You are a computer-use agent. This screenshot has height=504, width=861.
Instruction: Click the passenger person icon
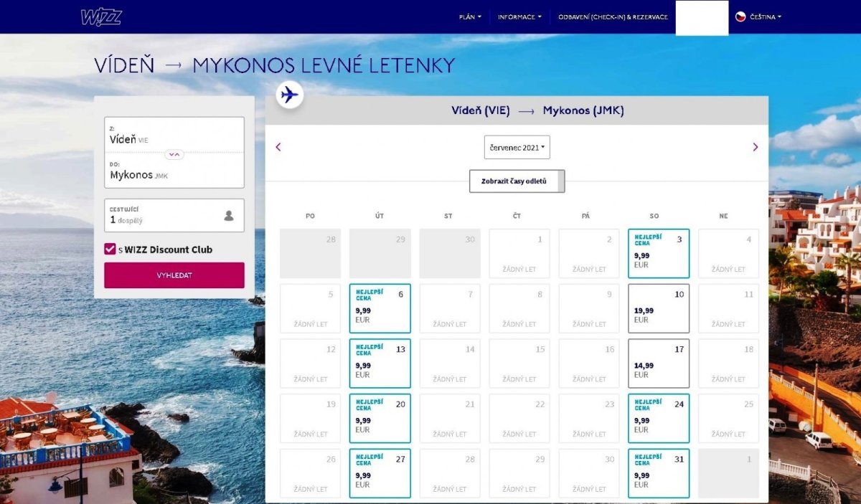tap(229, 216)
